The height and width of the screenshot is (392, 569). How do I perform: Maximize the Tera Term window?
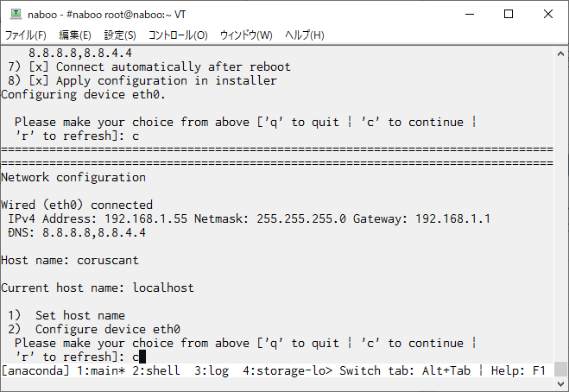pos(509,14)
